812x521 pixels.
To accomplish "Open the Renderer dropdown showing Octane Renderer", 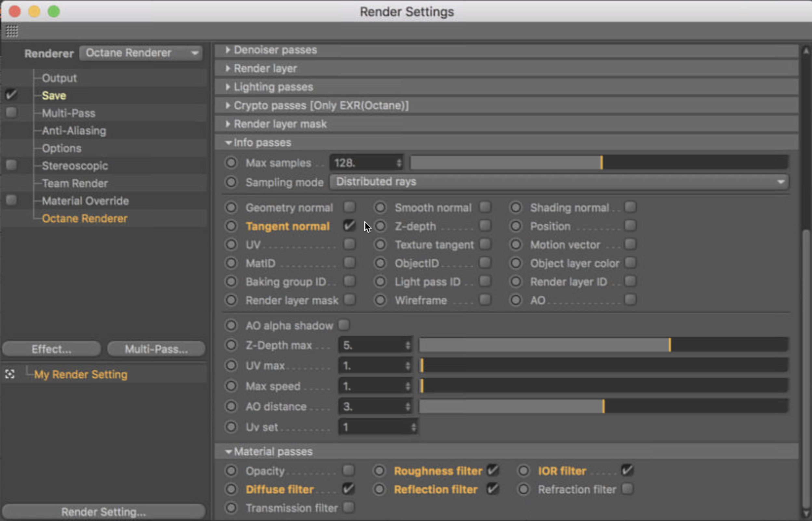I will (141, 53).
